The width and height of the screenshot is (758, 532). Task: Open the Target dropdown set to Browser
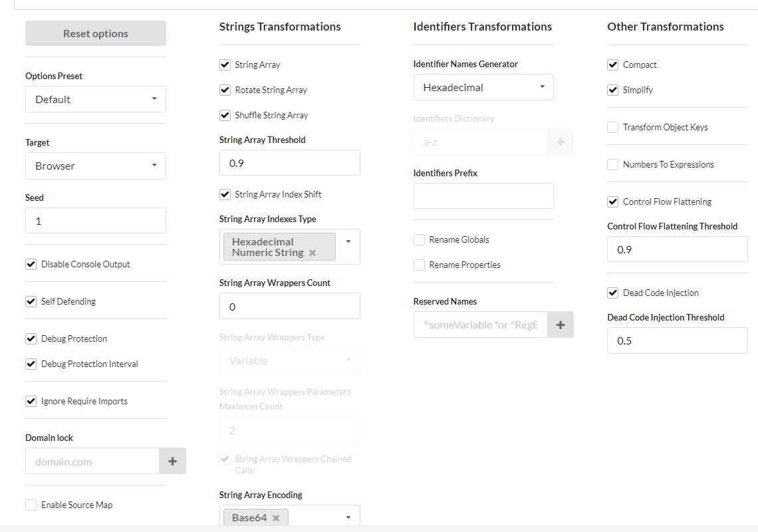pos(96,166)
